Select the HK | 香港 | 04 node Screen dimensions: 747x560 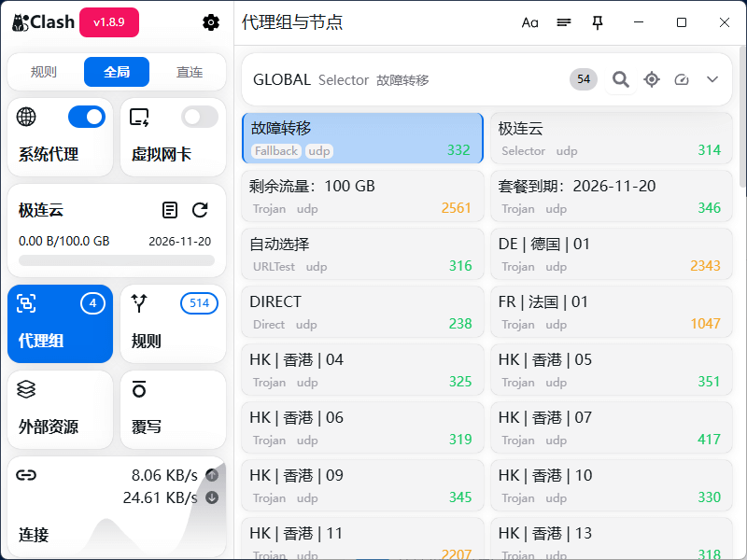362,370
